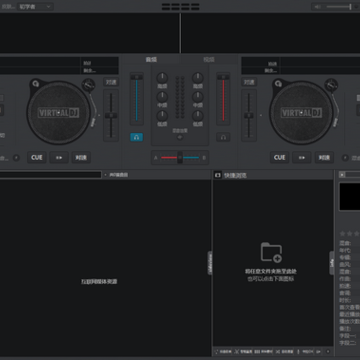Click the left deck sync button beside play
The height and width of the screenshot is (360, 360).
[81, 157]
